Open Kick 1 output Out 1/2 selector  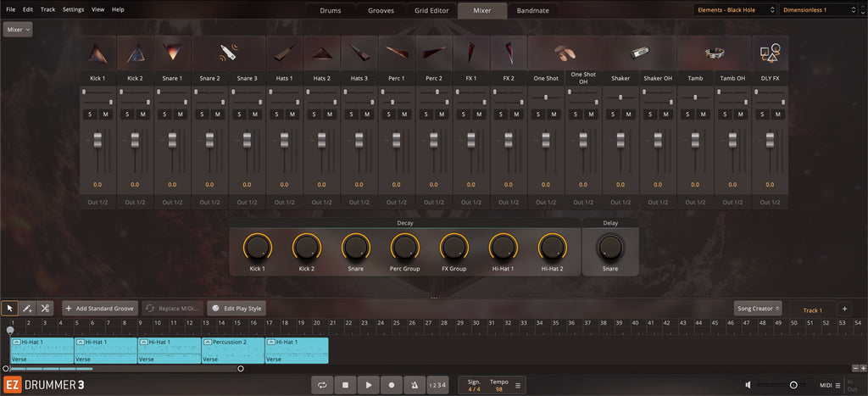tap(98, 202)
